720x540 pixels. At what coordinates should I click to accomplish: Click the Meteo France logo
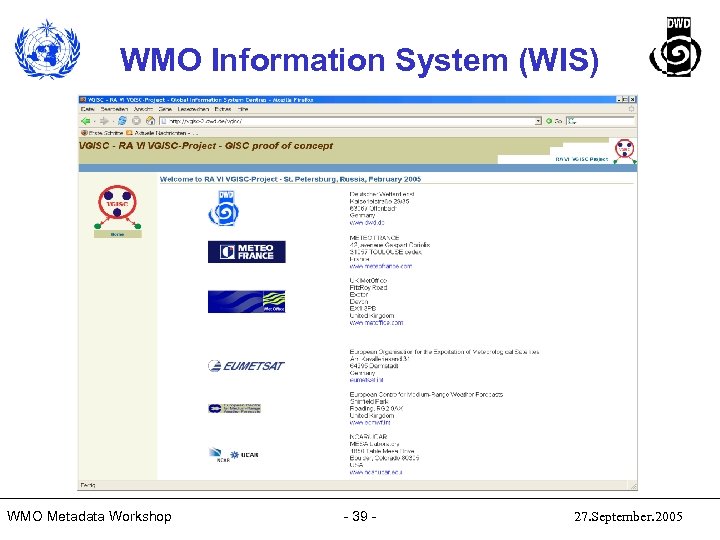click(247, 252)
